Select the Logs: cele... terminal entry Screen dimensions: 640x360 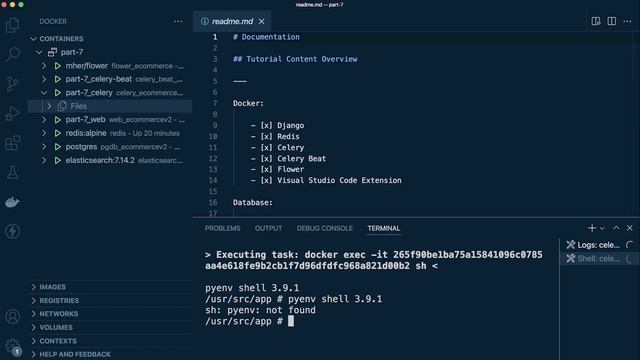tap(600, 245)
